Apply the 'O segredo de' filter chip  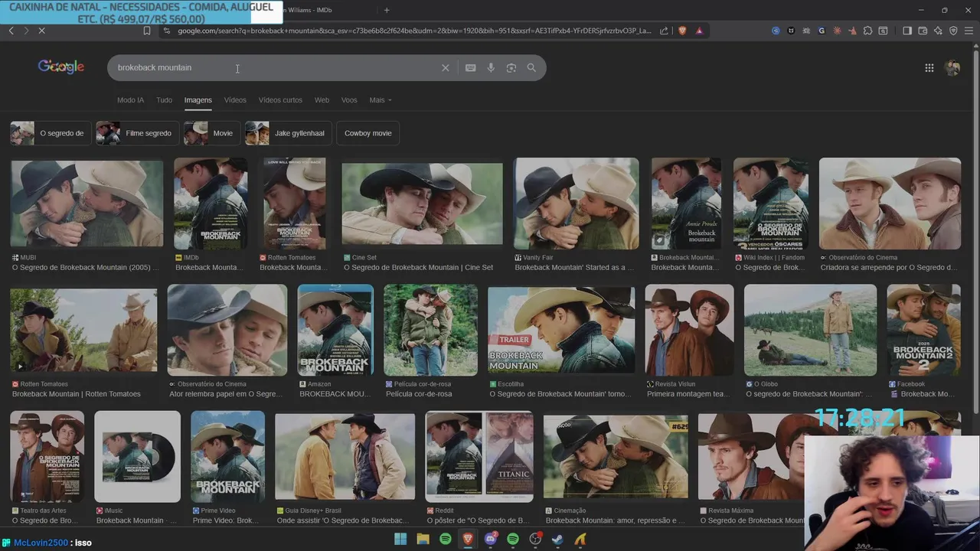click(51, 133)
